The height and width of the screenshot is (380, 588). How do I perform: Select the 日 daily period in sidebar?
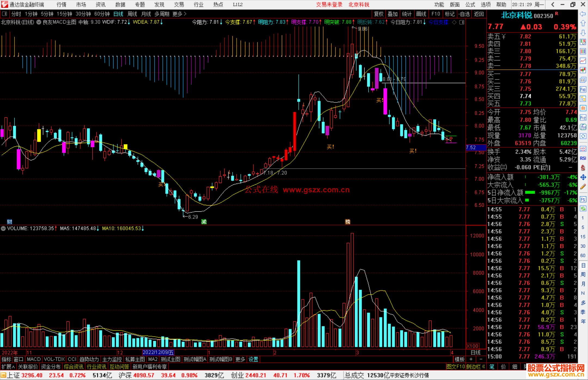click(583, 265)
